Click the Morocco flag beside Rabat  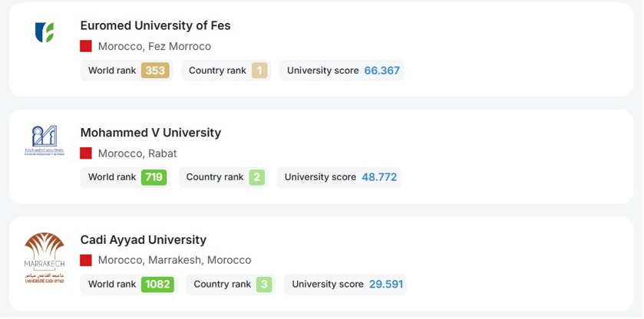(x=86, y=153)
